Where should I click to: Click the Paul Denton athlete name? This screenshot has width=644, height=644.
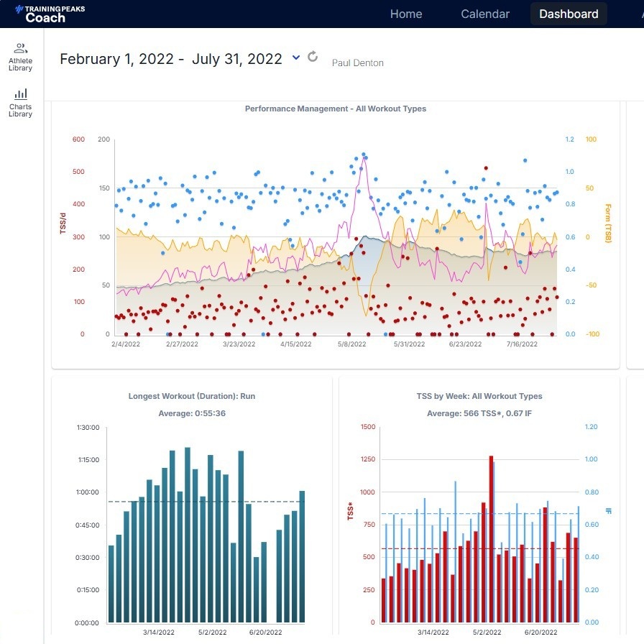[357, 63]
